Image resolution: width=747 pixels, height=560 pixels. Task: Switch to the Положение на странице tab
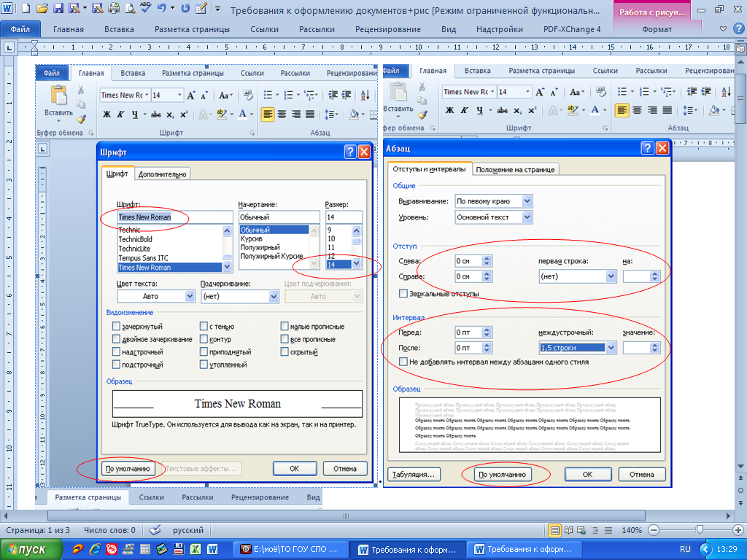(x=515, y=169)
